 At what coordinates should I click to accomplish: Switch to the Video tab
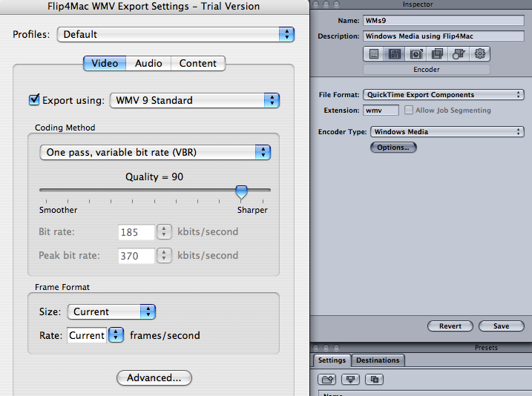pos(105,63)
